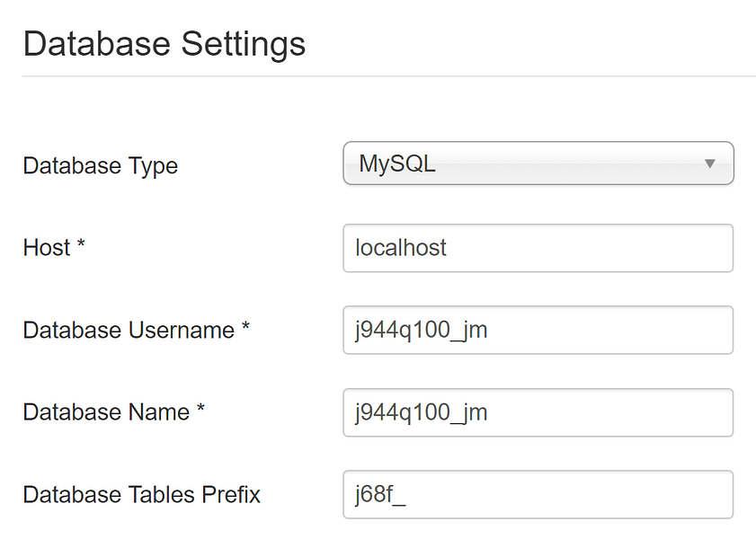The width and height of the screenshot is (756, 539).
Task: Select the Database Tables Prefix field
Action: pyautogui.click(x=538, y=494)
